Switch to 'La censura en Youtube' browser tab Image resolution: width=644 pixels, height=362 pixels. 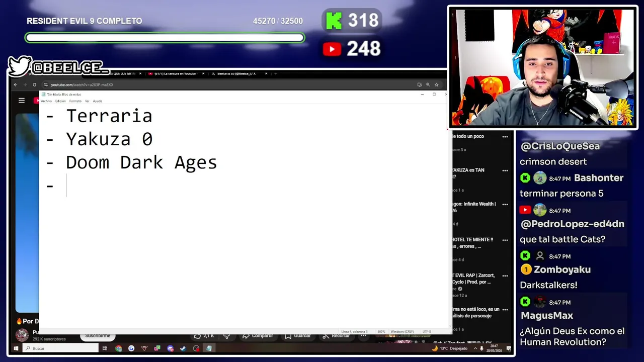175,73
